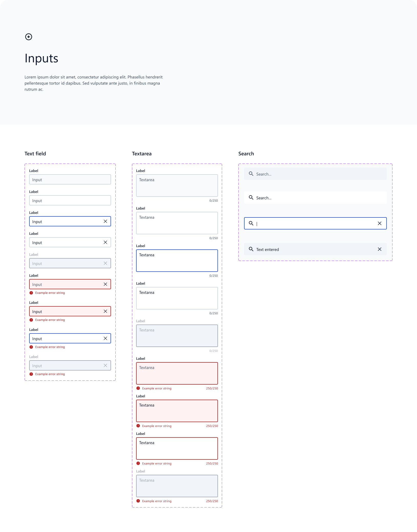
Task: Click the white-background Textarea with red border
Action: pyautogui.click(x=177, y=448)
